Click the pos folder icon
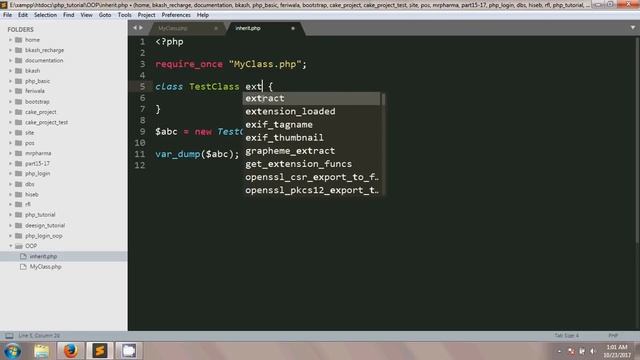 click(18, 143)
